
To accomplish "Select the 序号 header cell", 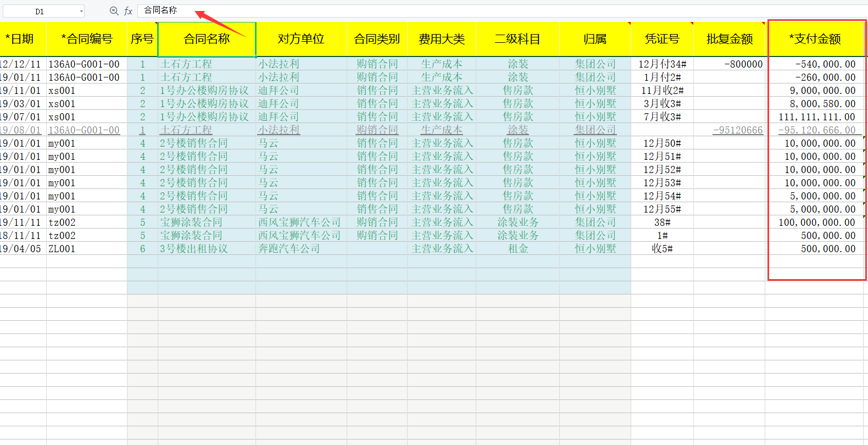I will [x=142, y=39].
